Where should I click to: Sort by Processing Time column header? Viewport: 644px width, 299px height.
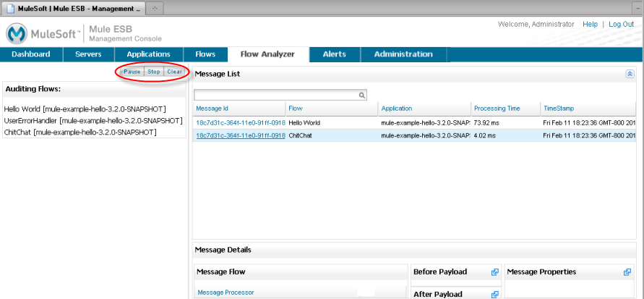click(497, 109)
